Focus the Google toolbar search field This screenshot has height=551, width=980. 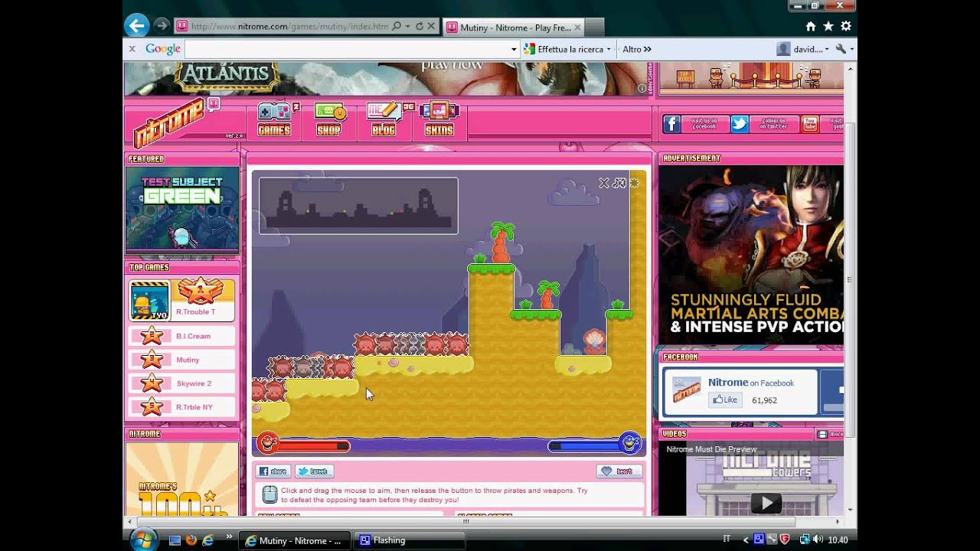pos(347,49)
